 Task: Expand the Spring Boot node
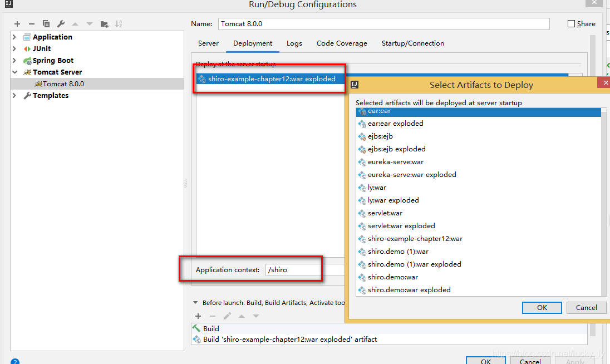tap(14, 60)
